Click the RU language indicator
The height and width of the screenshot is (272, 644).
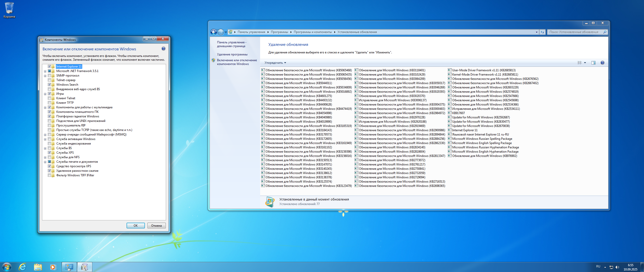[x=598, y=266]
